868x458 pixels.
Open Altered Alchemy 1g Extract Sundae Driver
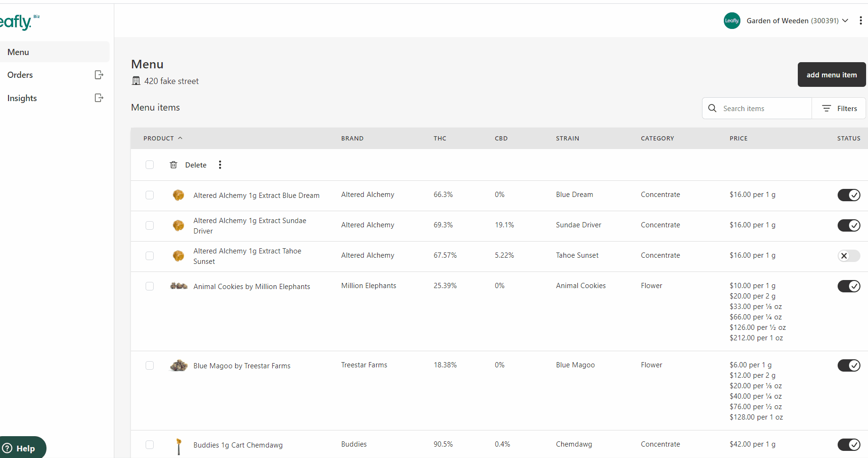pyautogui.click(x=250, y=225)
